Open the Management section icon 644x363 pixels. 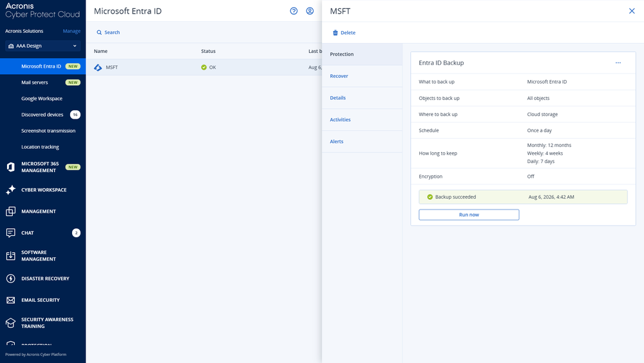click(x=11, y=211)
